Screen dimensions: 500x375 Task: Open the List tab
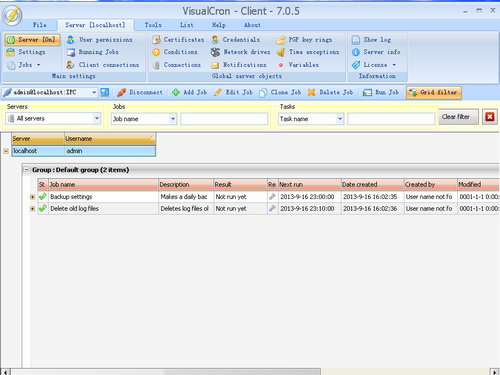(x=187, y=25)
